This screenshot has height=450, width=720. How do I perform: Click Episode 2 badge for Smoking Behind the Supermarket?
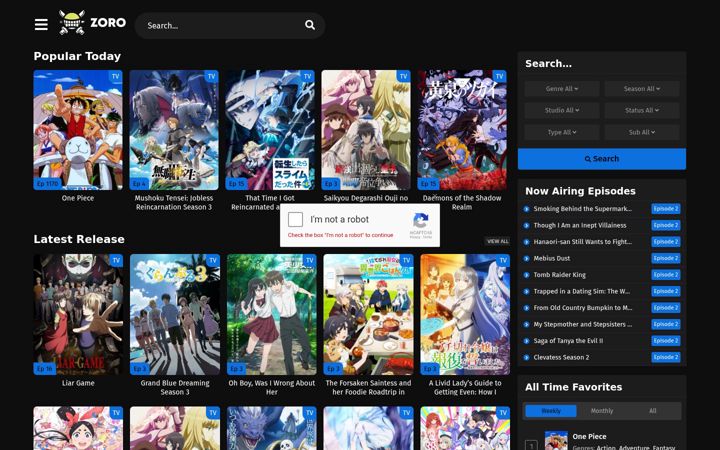click(666, 209)
